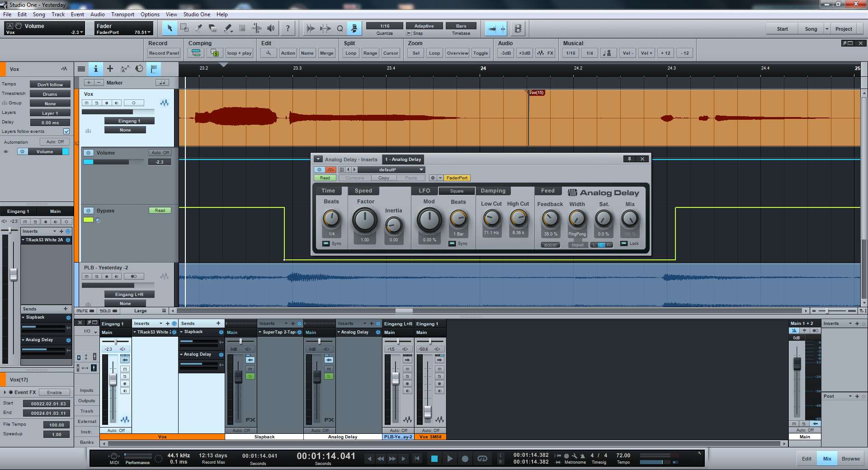Image resolution: width=868 pixels, height=470 pixels.
Task: Expand the Event FX section
Action: point(5,392)
